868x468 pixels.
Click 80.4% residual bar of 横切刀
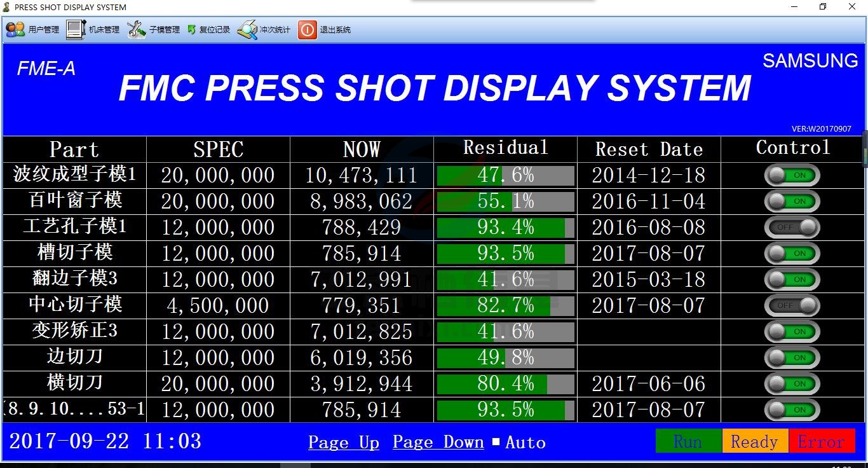506,384
